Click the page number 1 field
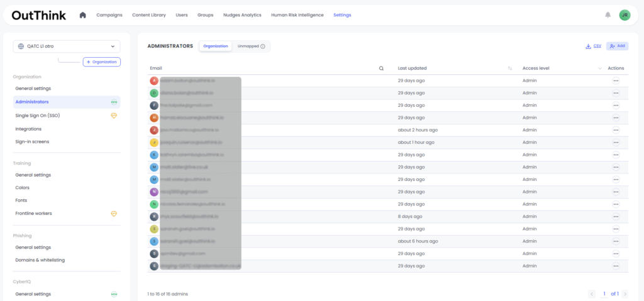 click(x=604, y=294)
